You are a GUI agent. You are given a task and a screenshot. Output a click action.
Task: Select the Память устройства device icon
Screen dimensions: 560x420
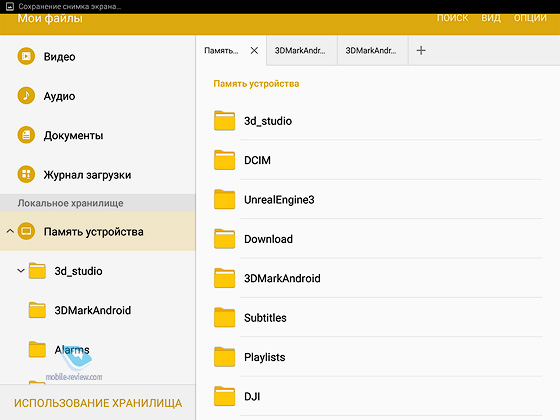(x=26, y=231)
